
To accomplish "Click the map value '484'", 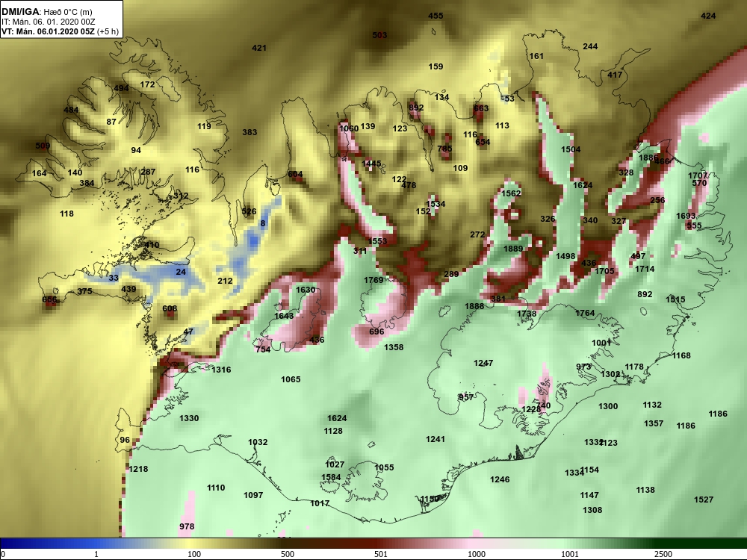I will click(72, 110).
